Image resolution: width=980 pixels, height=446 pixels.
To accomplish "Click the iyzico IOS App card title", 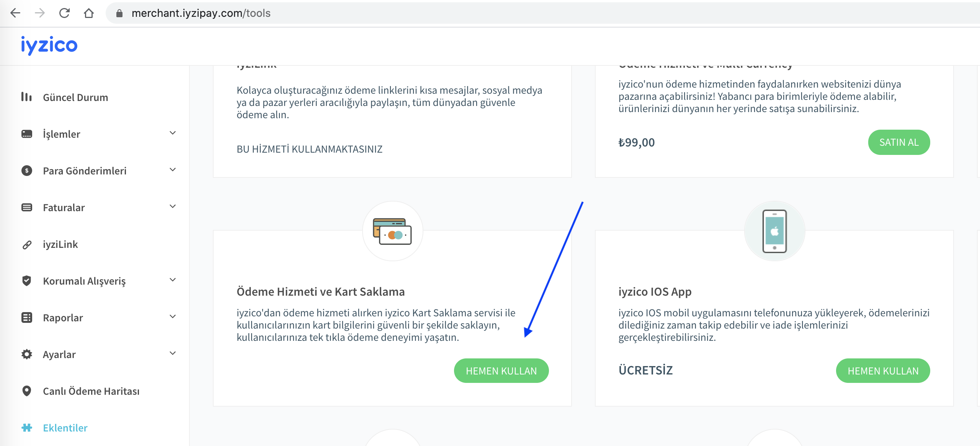I will [655, 292].
